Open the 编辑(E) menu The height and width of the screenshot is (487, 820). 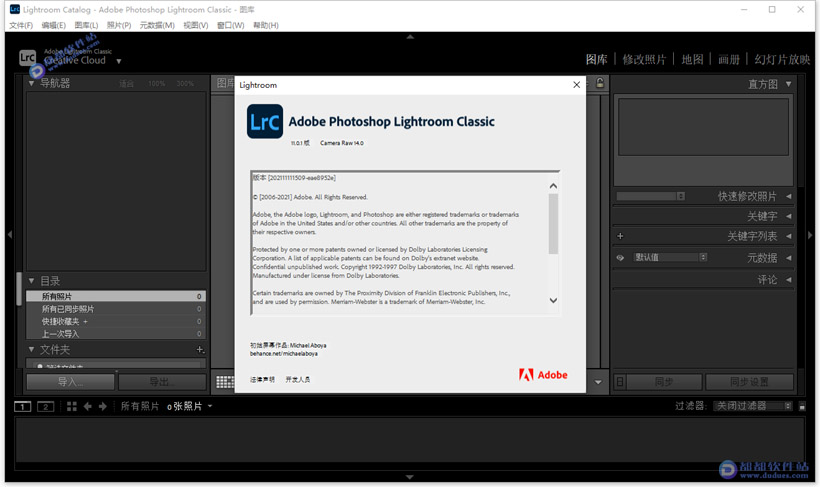[53, 25]
